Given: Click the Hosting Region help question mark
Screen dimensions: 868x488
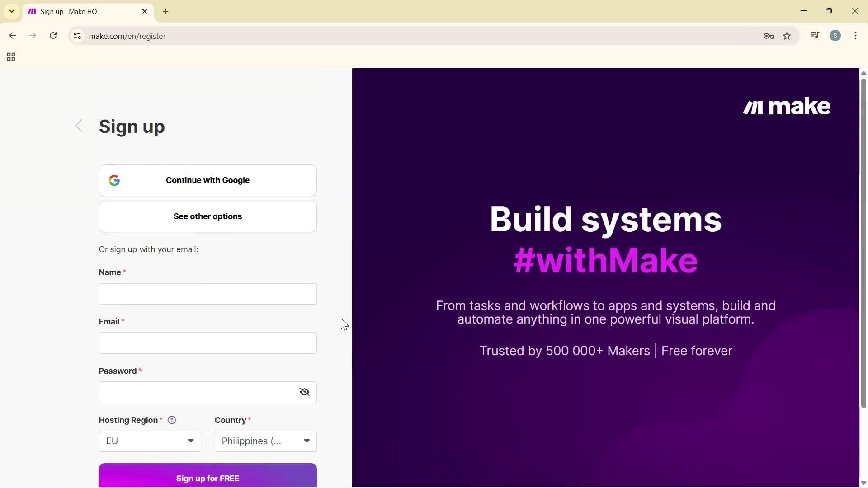Looking at the screenshot, I should click(172, 420).
